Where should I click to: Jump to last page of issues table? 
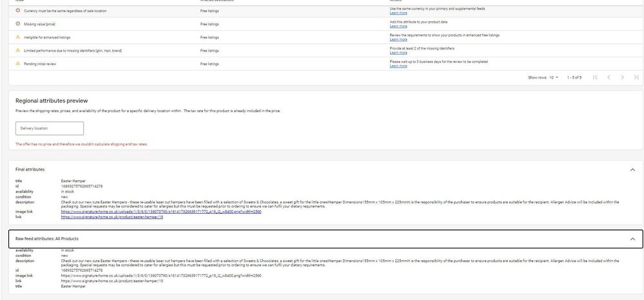point(636,77)
